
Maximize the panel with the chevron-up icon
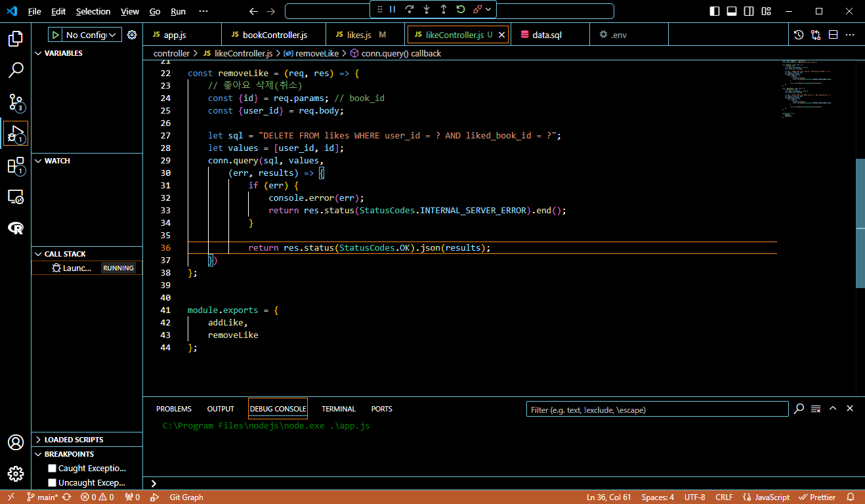833,408
